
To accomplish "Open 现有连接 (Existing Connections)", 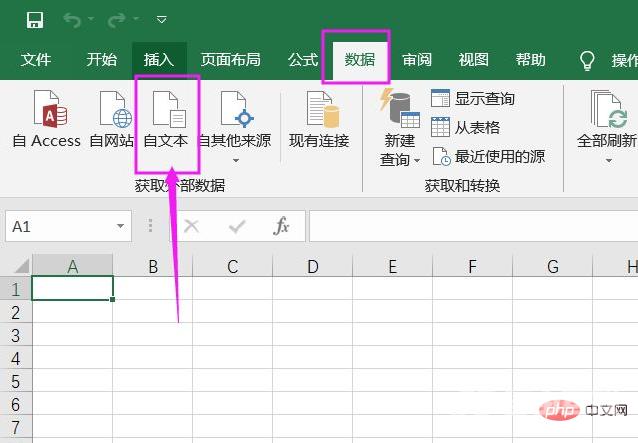I will pos(319,120).
